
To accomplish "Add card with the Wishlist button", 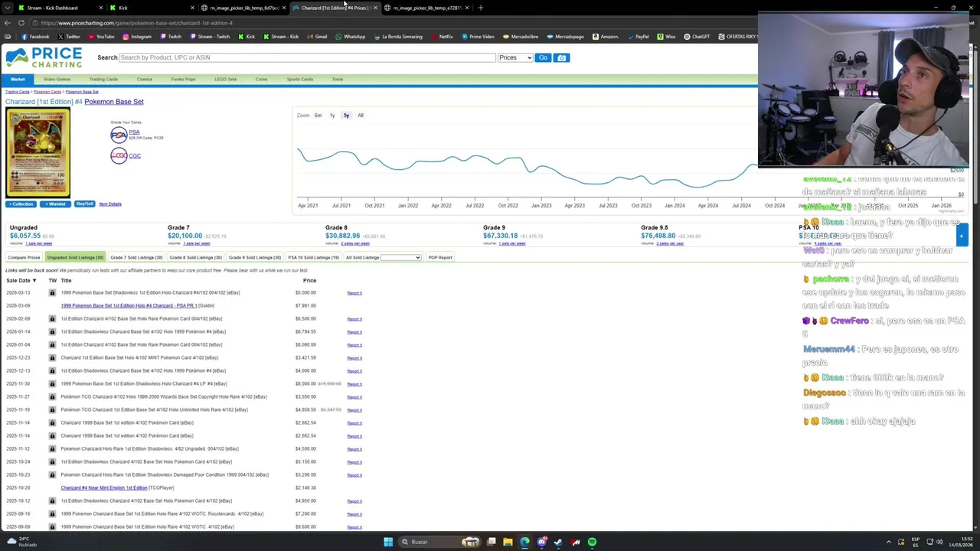I will coord(55,204).
